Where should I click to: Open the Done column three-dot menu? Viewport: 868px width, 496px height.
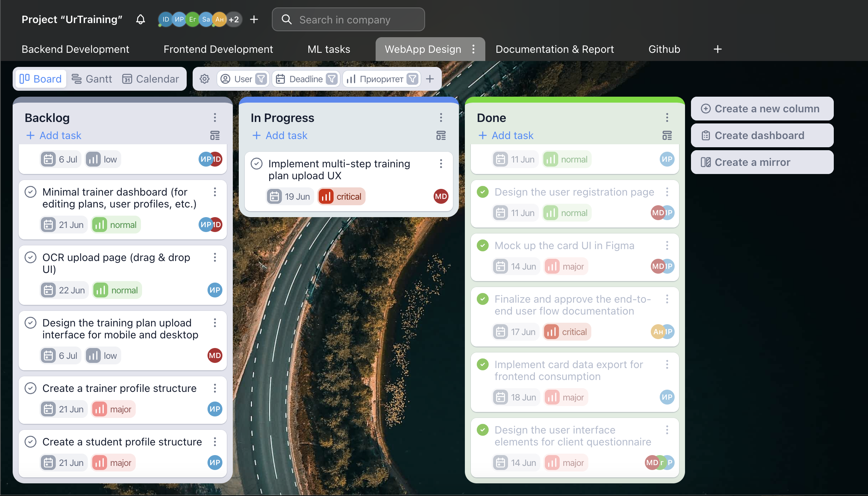click(x=667, y=117)
